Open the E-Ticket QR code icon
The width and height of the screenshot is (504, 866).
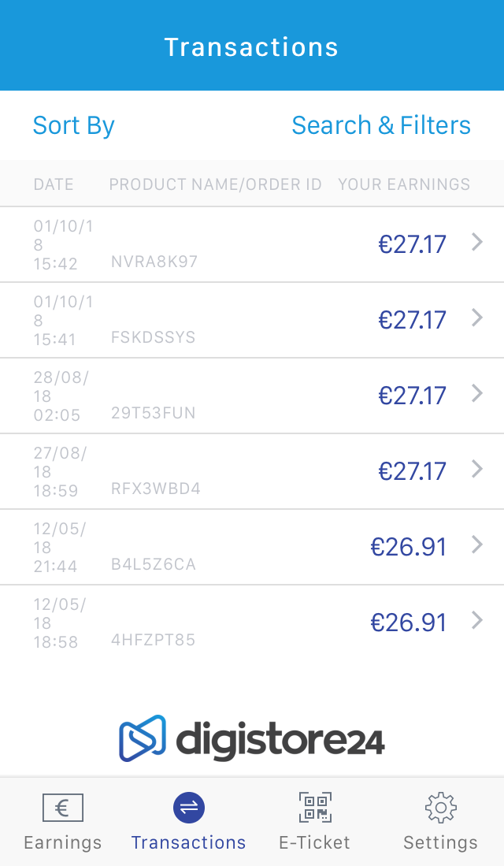coord(315,808)
